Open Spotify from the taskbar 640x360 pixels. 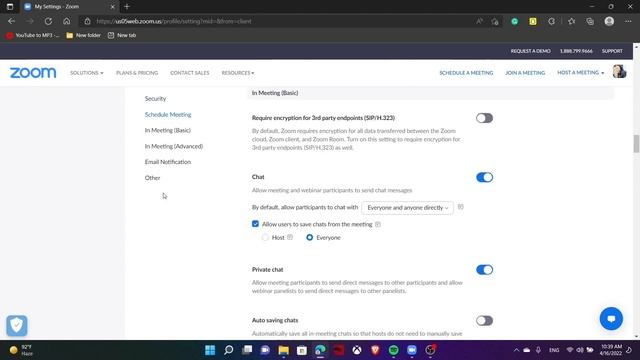coord(393,350)
